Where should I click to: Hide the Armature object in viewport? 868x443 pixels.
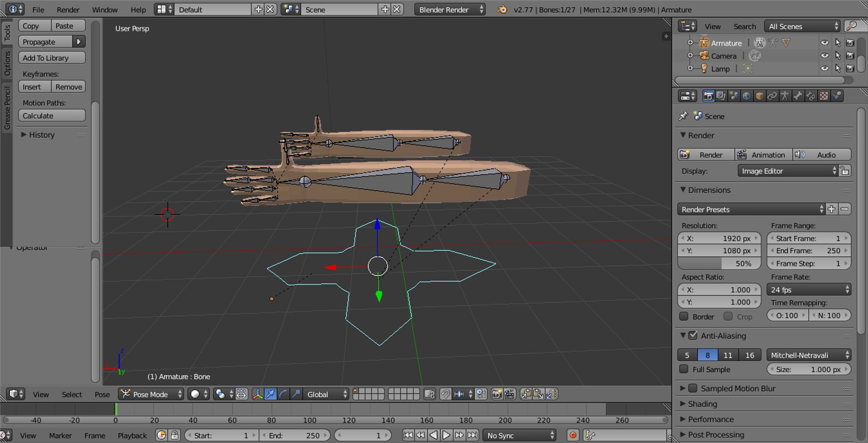pos(825,43)
